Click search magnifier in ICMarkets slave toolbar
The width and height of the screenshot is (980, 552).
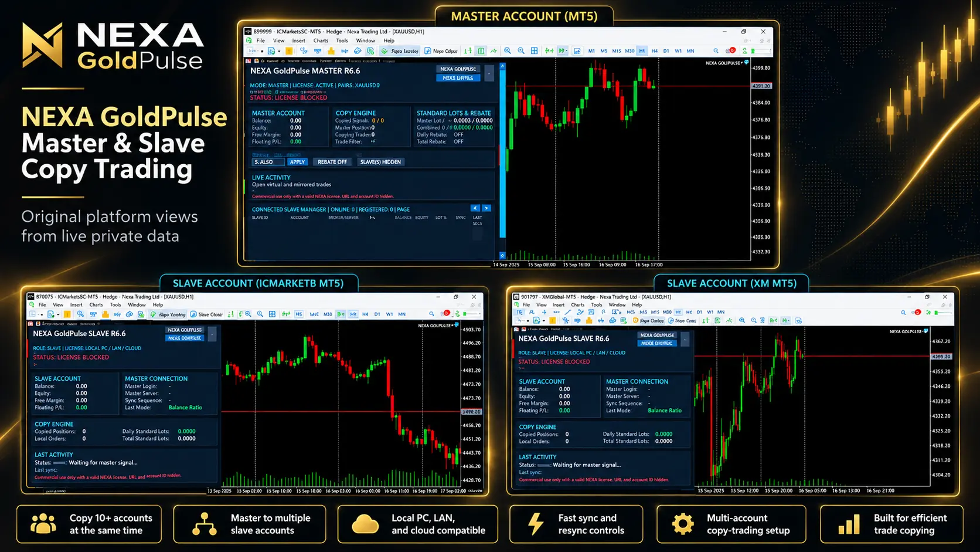431,314
